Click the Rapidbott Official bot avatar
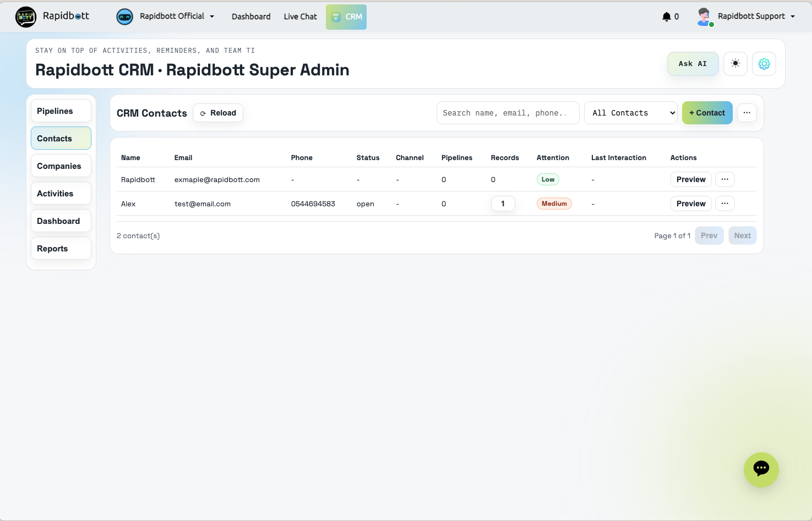The image size is (812, 521). pos(125,17)
